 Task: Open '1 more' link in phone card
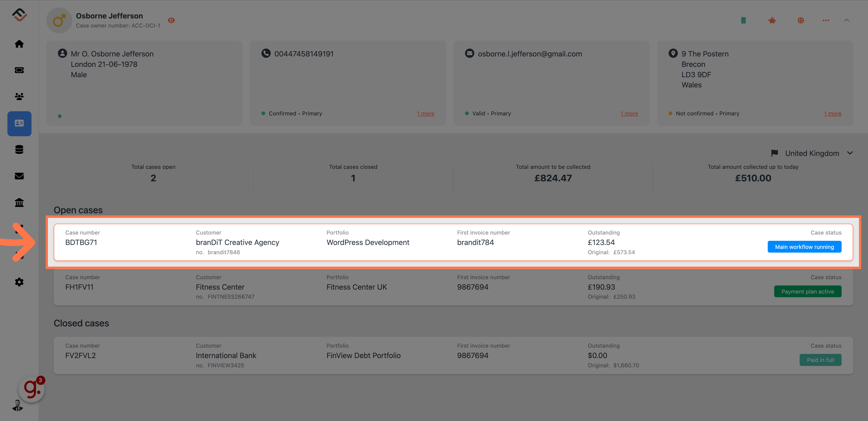426,113
